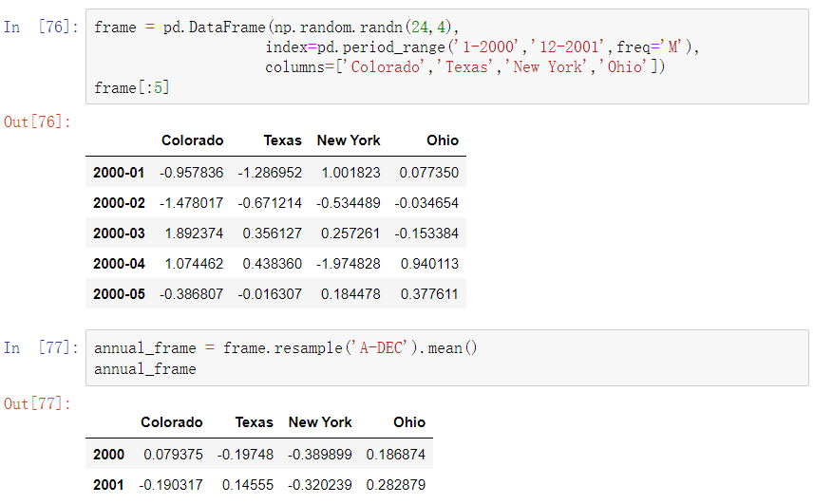Click cell value 0.077350
Image resolution: width=814 pixels, height=504 pixels.
tap(428, 172)
